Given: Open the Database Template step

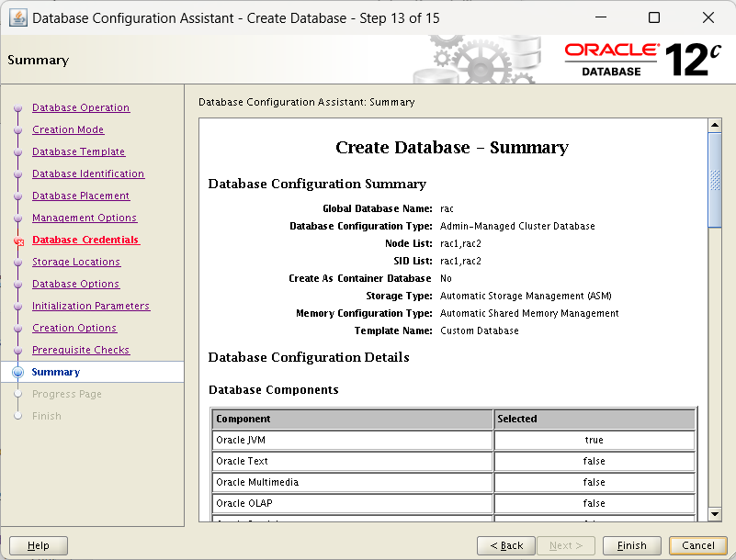Looking at the screenshot, I should [78, 151].
